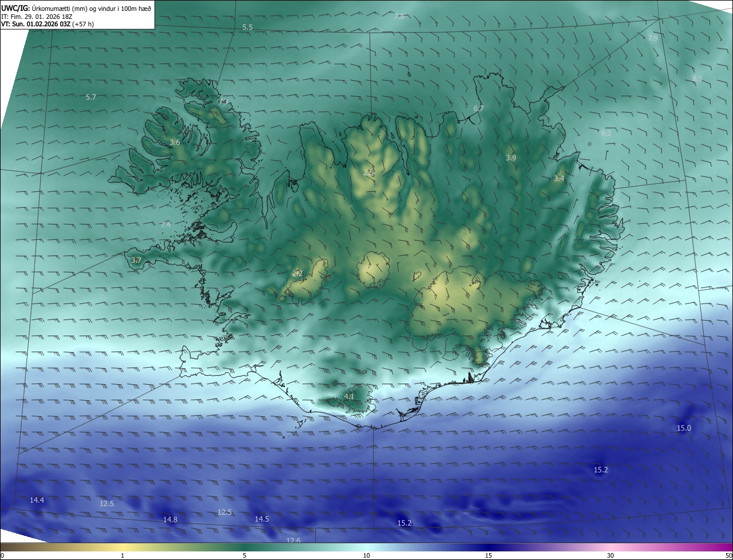Image resolution: width=733 pixels, height=560 pixels.
Task: Click the '10' tick on colour scale
Action: (x=366, y=555)
